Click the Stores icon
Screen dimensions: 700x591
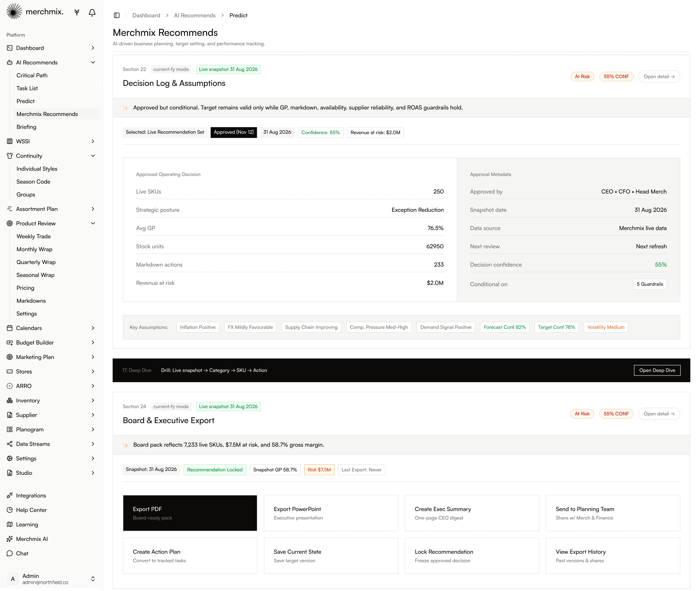(10, 372)
